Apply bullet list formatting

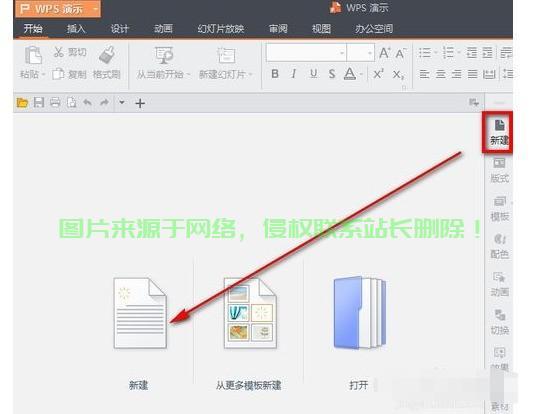coord(424,53)
